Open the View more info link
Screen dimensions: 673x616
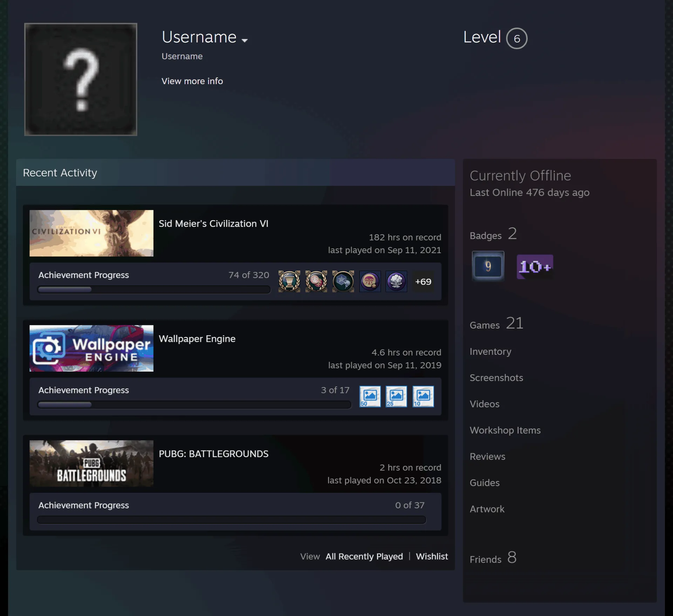coord(192,81)
